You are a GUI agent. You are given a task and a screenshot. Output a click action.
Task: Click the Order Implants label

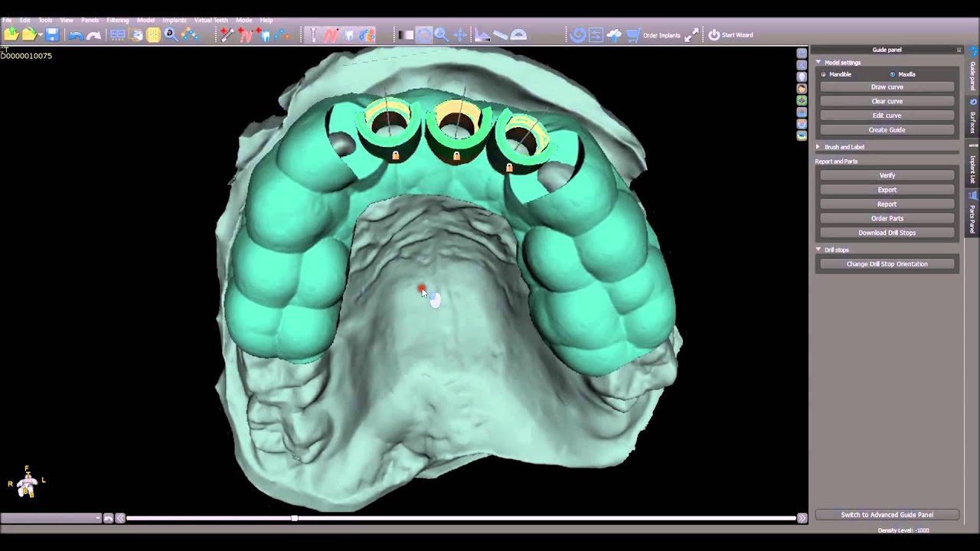pos(661,35)
